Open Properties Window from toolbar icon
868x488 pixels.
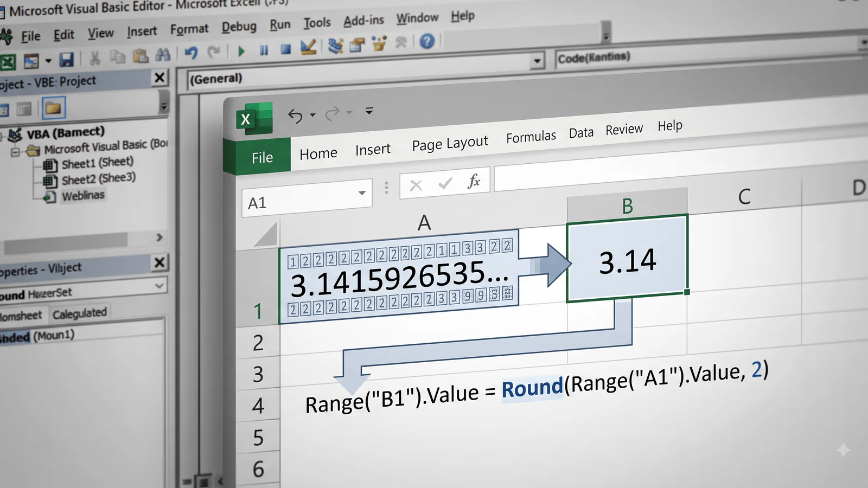coord(357,44)
